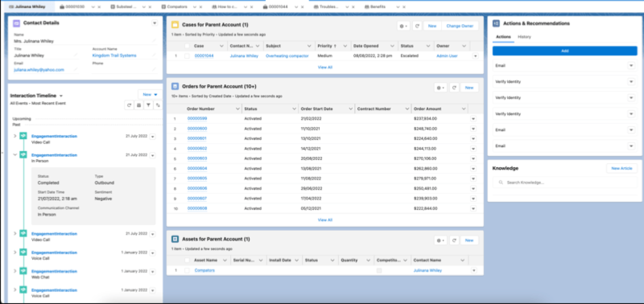Open the Order Number column header dropdown

(x=237, y=109)
